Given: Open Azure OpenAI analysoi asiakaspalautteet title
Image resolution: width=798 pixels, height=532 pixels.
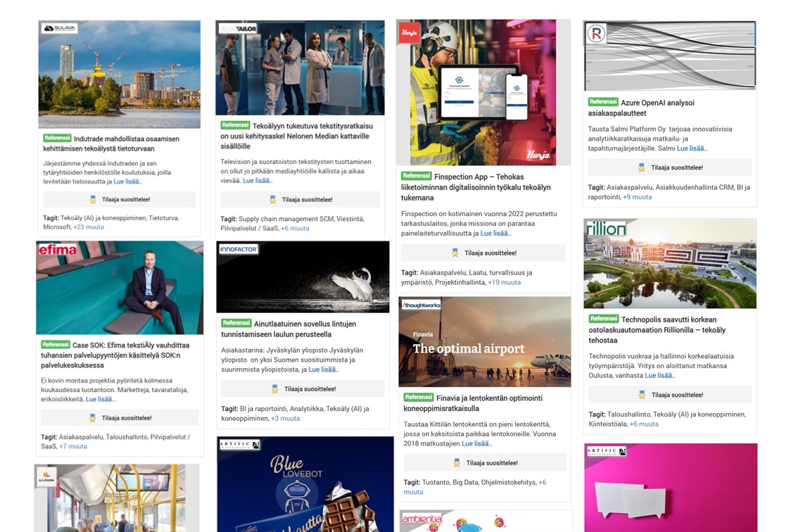Looking at the screenshot, I should point(641,108).
